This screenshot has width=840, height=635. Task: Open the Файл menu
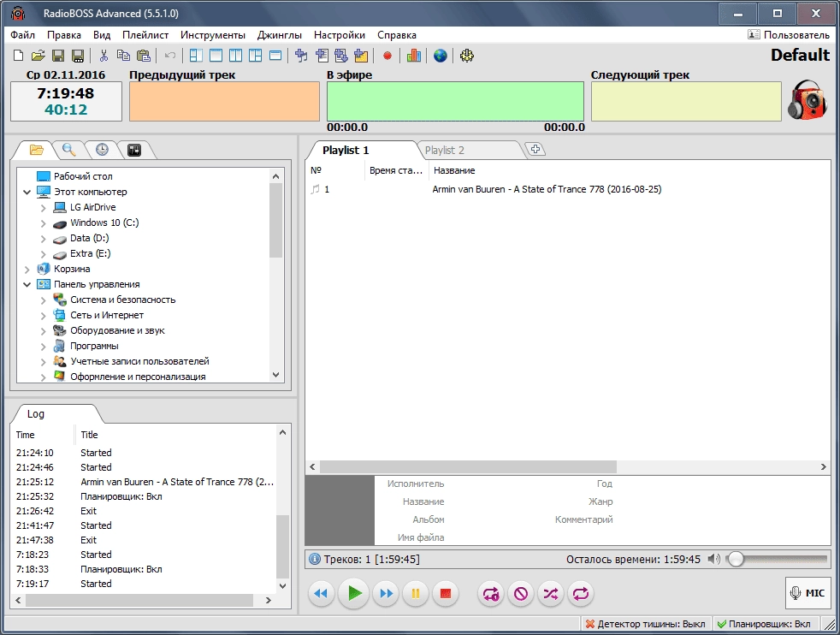(x=22, y=35)
